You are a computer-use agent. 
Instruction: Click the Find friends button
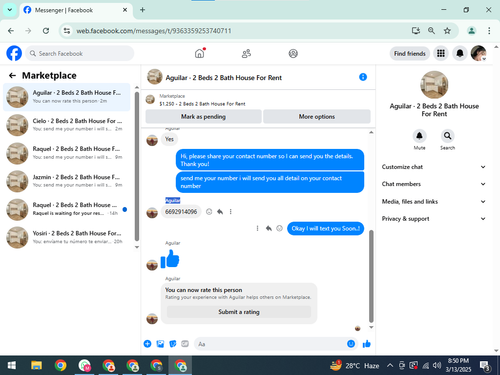(x=410, y=53)
